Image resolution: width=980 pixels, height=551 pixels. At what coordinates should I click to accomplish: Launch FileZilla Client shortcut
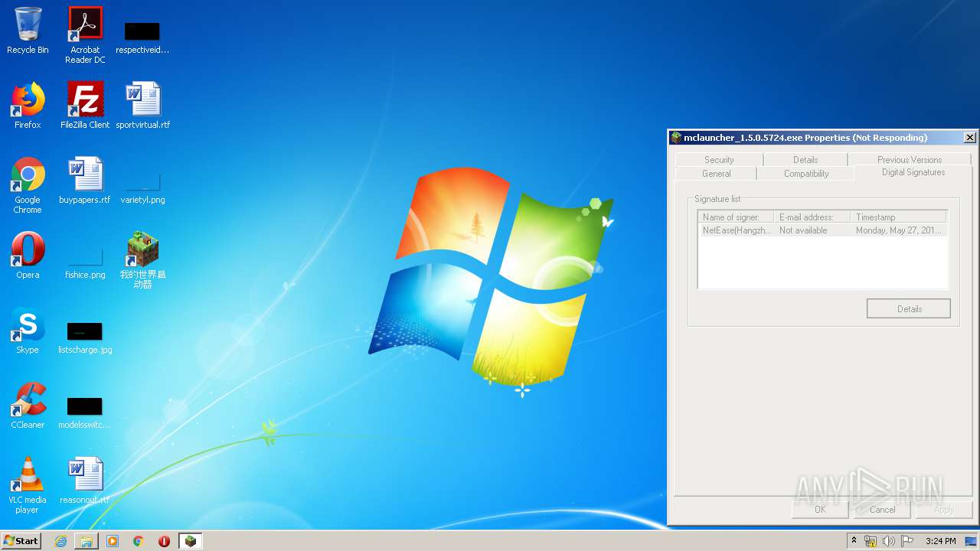85,106
